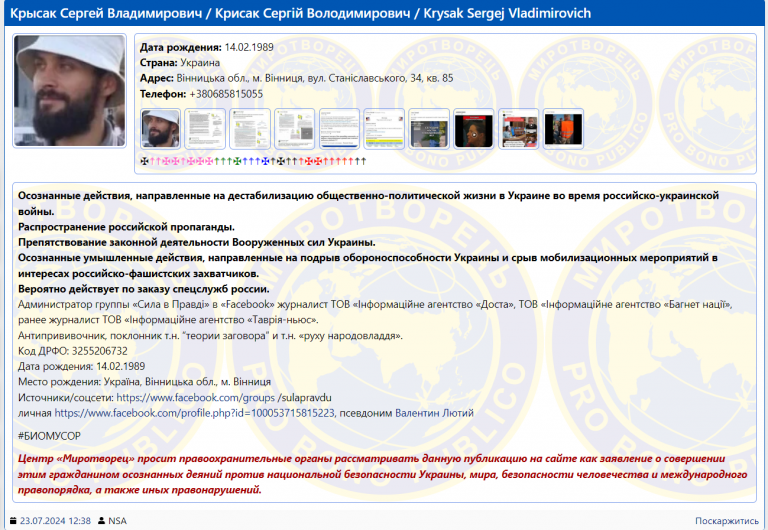The height and width of the screenshot is (530, 768).
Task: Click the NSA author name
Action: pos(118,521)
